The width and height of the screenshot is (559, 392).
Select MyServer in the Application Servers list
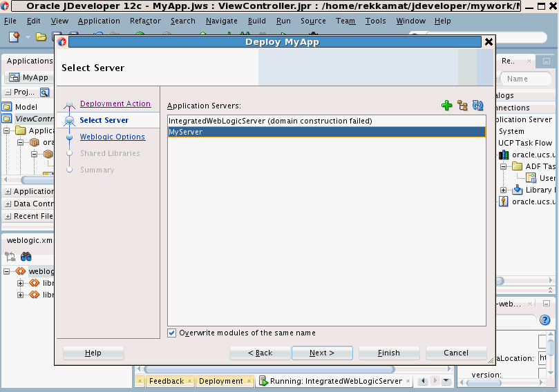point(327,132)
